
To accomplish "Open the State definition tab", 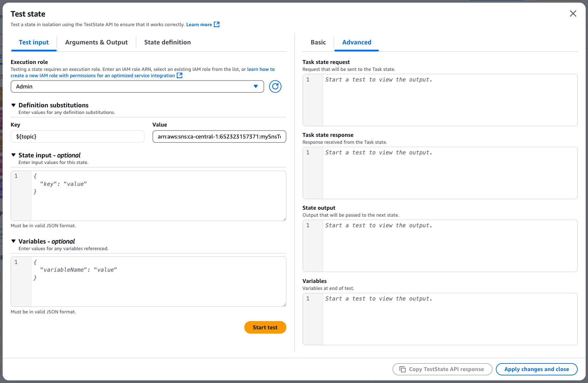I will [167, 42].
